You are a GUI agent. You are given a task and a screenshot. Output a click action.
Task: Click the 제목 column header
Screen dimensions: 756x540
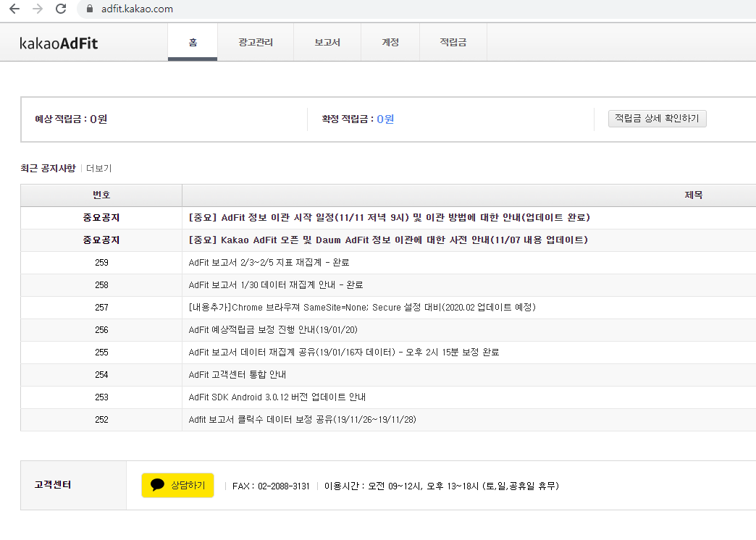pos(693,195)
